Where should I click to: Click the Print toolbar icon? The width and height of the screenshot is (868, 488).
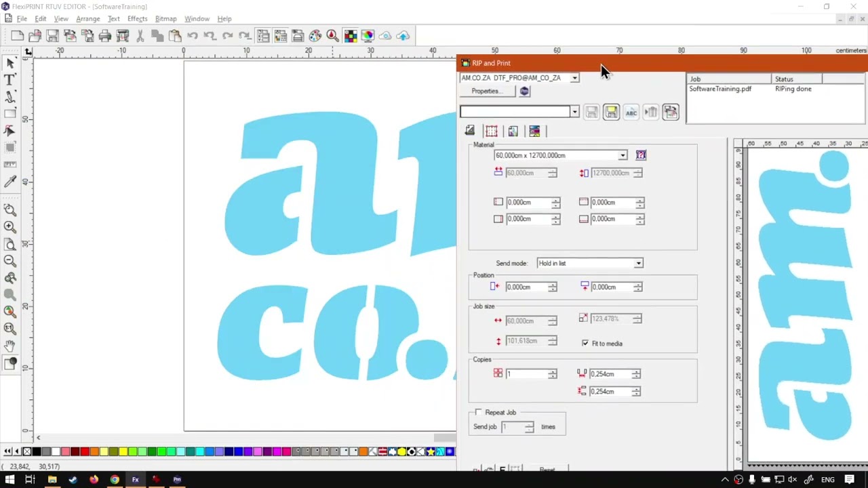105,35
